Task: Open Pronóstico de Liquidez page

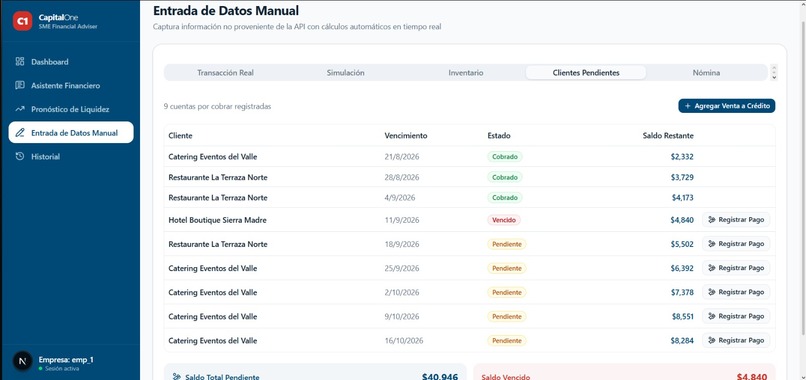Action: tap(71, 109)
